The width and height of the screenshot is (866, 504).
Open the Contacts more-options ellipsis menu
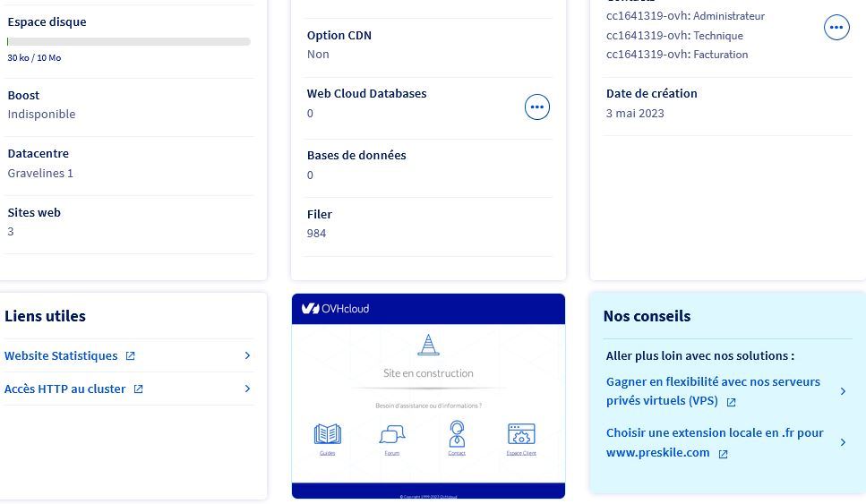click(836, 28)
